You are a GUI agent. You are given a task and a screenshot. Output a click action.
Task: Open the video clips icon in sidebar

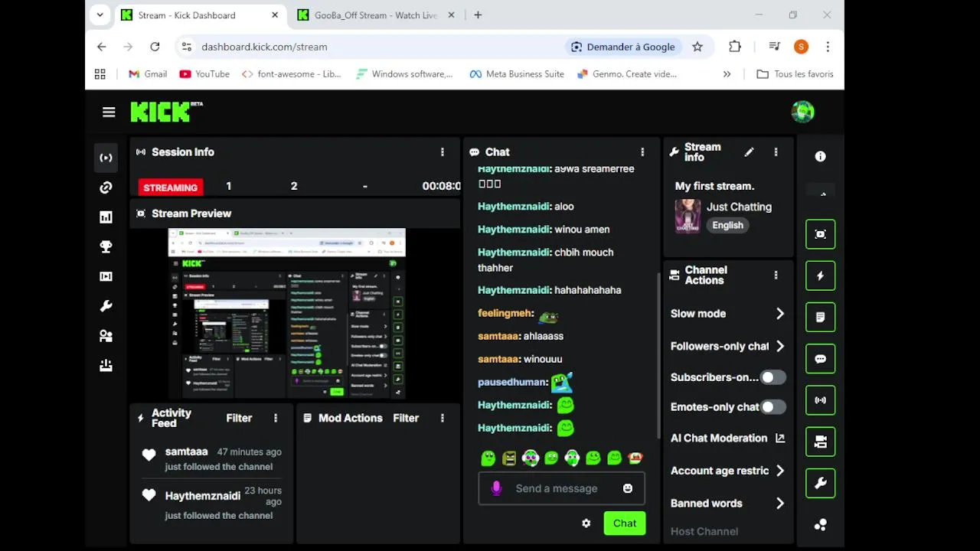click(x=106, y=276)
